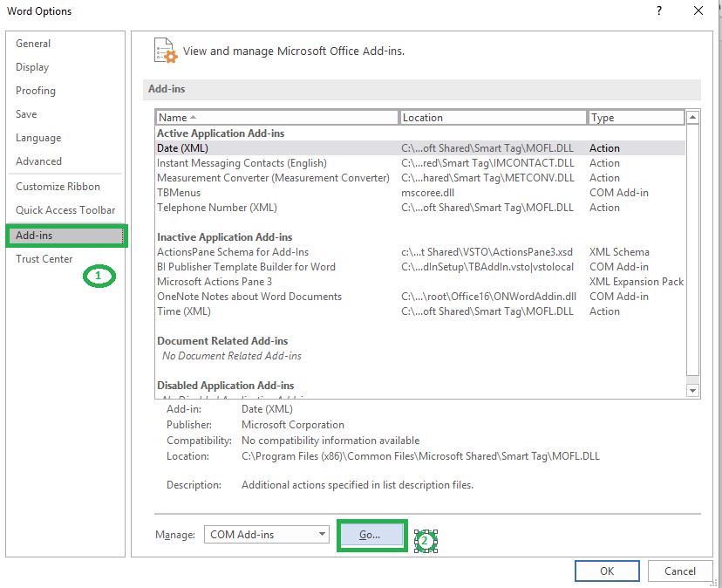
Task: Open the Manage COM Add-ins dropdown
Action: (x=267, y=535)
